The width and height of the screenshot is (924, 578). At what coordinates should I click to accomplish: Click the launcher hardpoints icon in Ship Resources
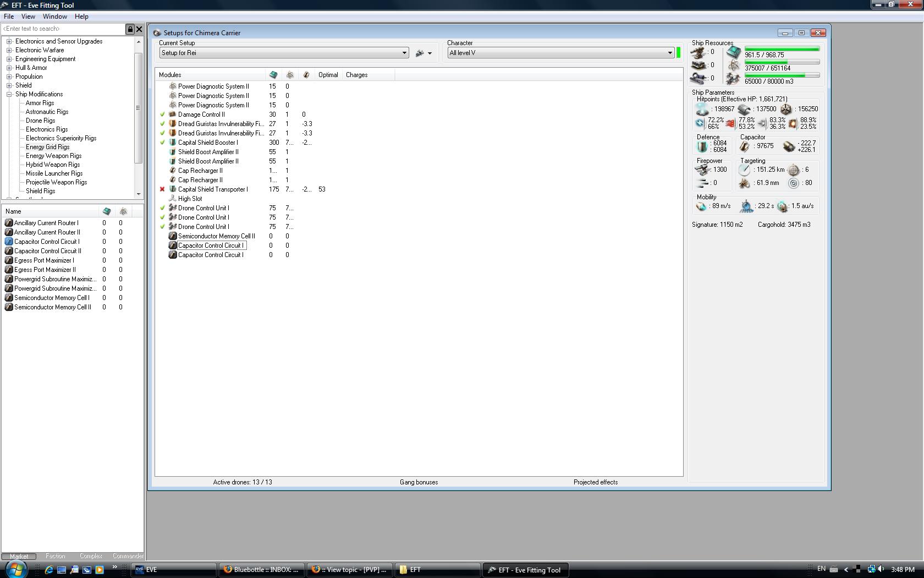click(698, 66)
